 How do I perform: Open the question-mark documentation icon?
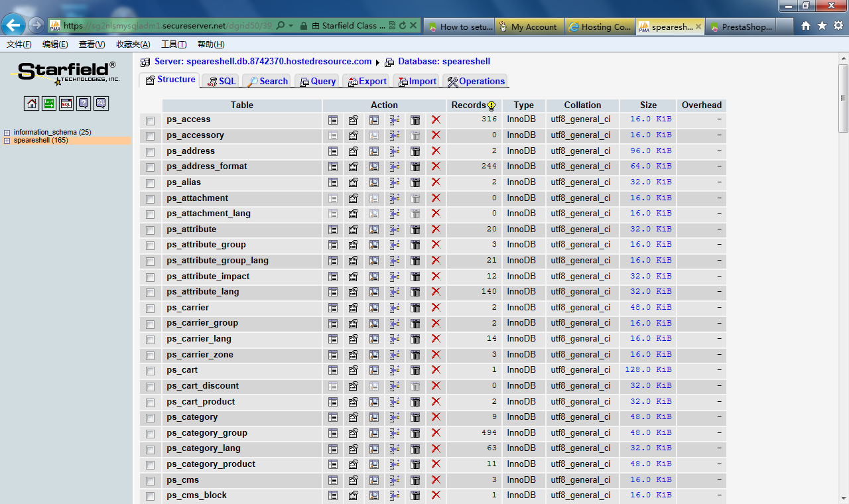[x=84, y=103]
